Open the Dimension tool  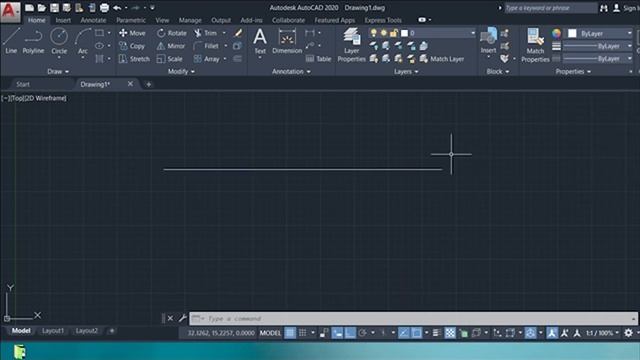(287, 41)
